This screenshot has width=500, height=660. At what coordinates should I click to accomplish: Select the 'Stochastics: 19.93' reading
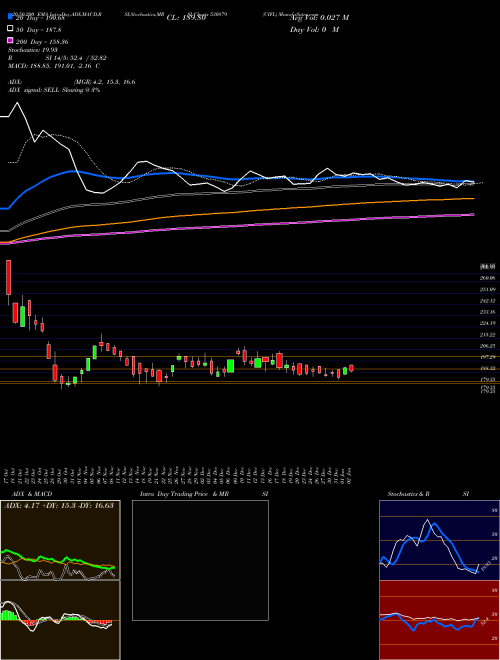pyautogui.click(x=33, y=50)
